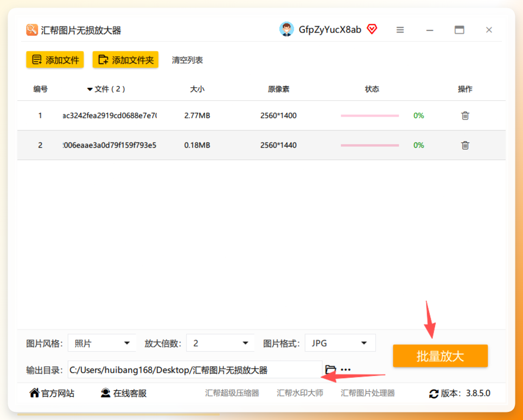Click the 大小 column header
The width and height of the screenshot is (523, 420).
tap(197, 89)
